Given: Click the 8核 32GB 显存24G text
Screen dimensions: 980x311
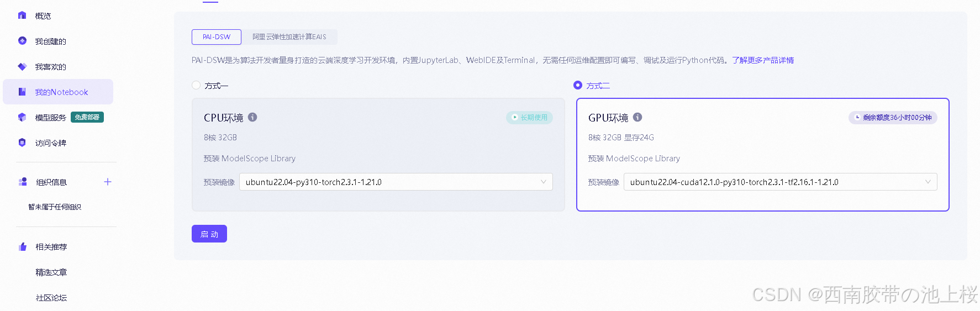Looking at the screenshot, I should pos(621,138).
